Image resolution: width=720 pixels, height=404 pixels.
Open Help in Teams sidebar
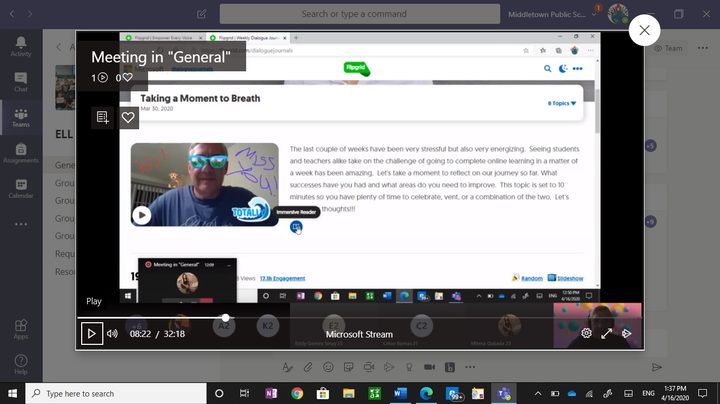pyautogui.click(x=21, y=365)
